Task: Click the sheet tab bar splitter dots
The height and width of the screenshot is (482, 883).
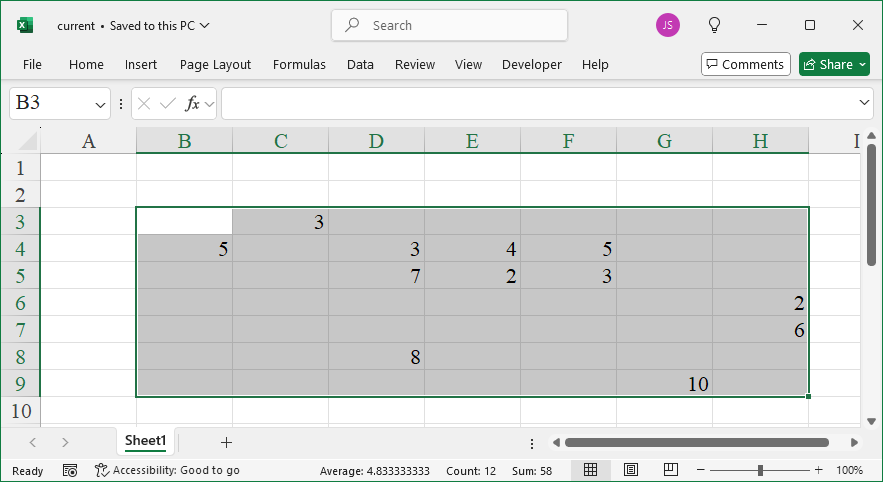Action: 532,444
